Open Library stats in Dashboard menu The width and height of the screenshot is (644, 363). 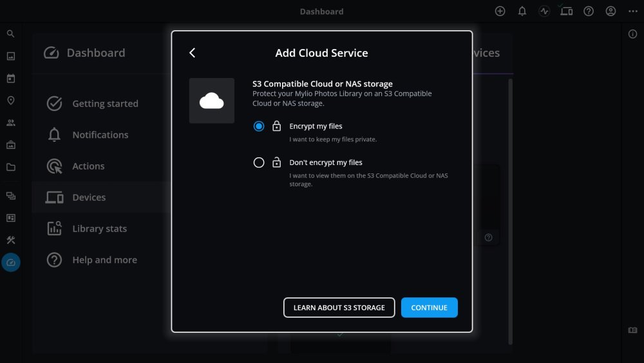(101, 229)
